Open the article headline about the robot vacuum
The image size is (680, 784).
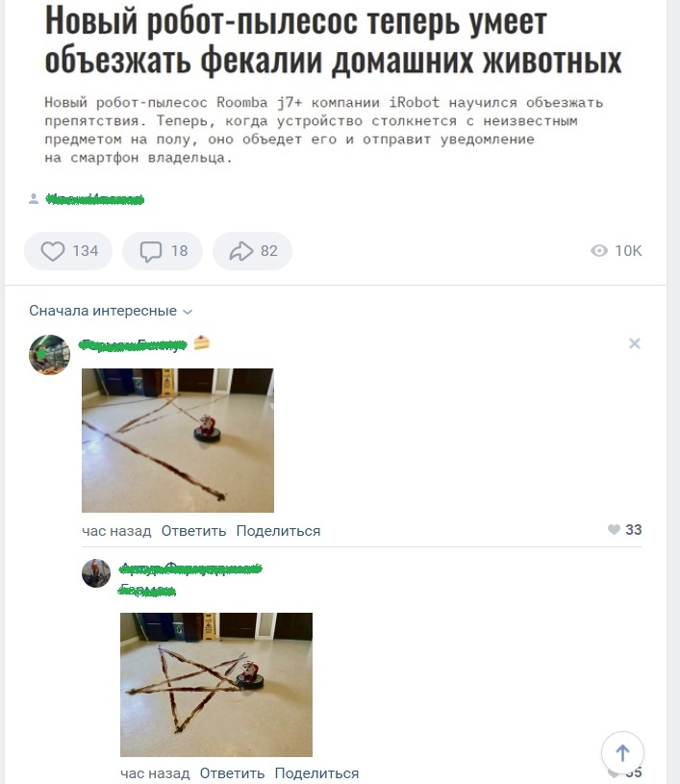[333, 41]
